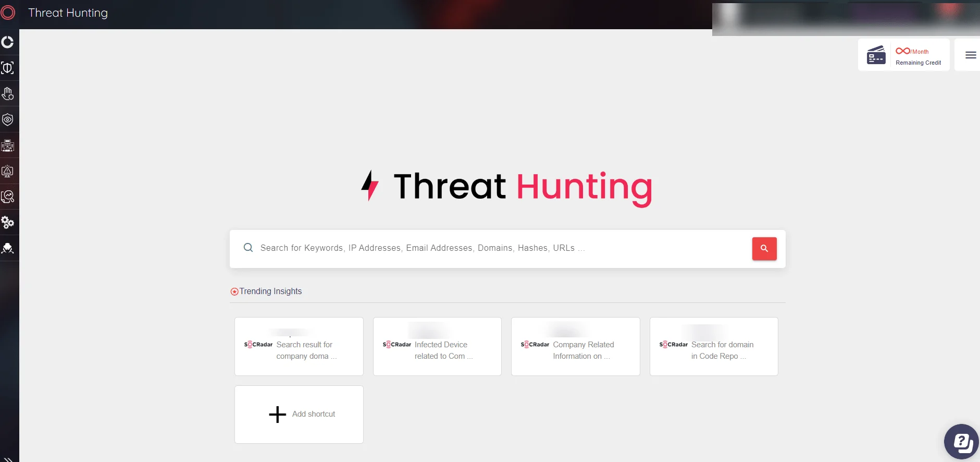Image resolution: width=980 pixels, height=462 pixels.
Task: Open the search analytics icon in sidebar
Action: point(8,197)
